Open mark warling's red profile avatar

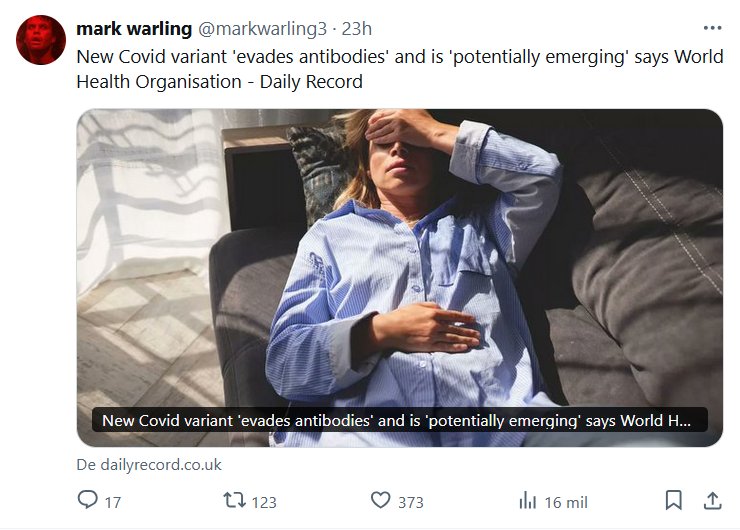(40, 40)
